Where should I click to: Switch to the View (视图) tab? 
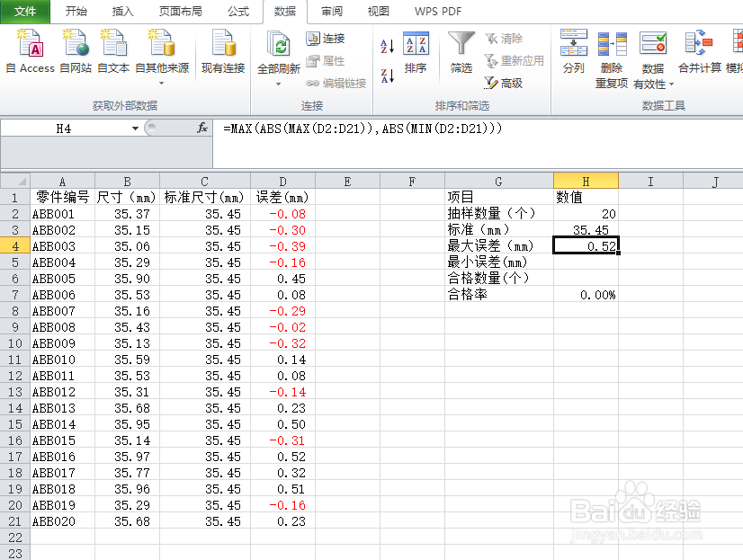[378, 12]
